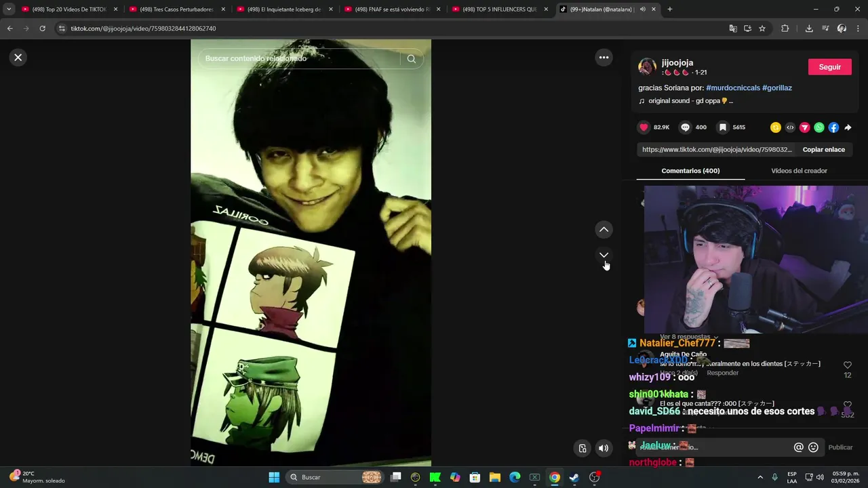Open media controls icon in toolbar
Screen dimensions: 868x488
[825, 28]
